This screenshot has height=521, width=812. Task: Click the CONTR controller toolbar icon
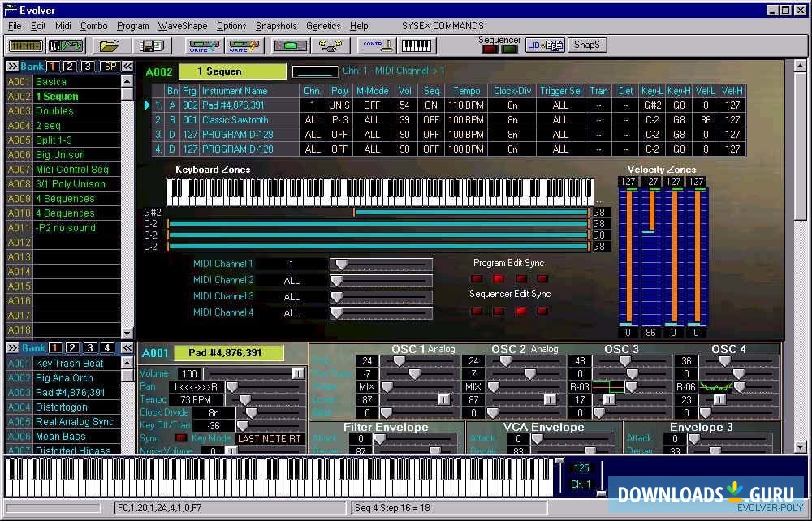(377, 45)
